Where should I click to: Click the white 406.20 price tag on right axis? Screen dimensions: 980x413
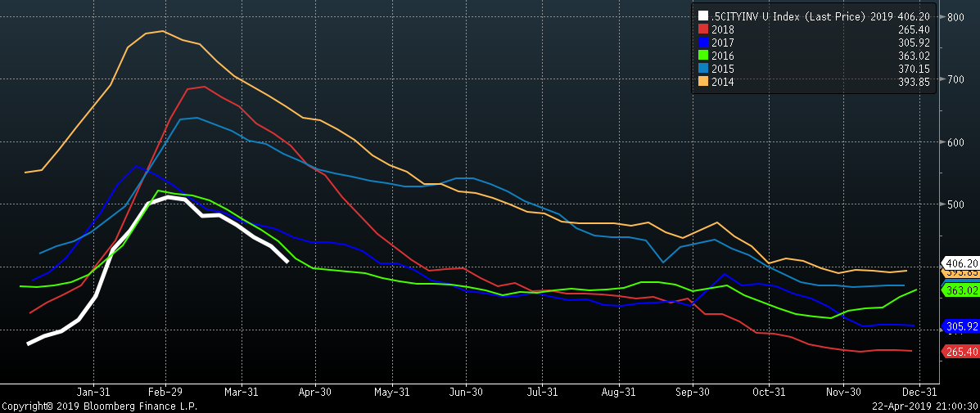tap(961, 263)
